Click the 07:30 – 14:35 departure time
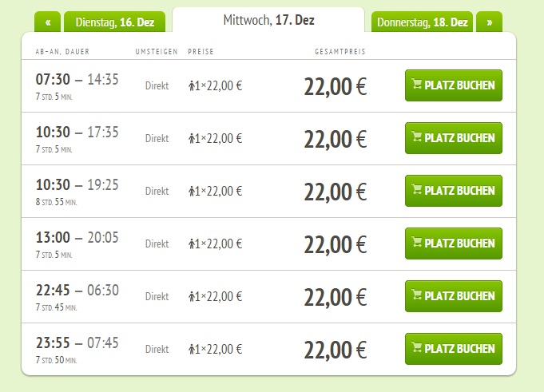The image size is (544, 392). tap(77, 79)
